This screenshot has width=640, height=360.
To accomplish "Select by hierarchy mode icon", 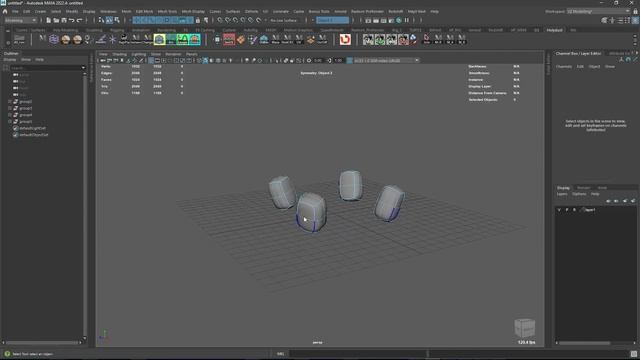I will point(101,20).
